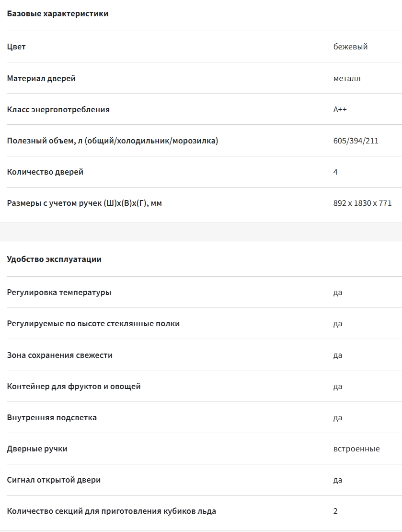
Task: Click the Количество дверей label
Action: 45,172
